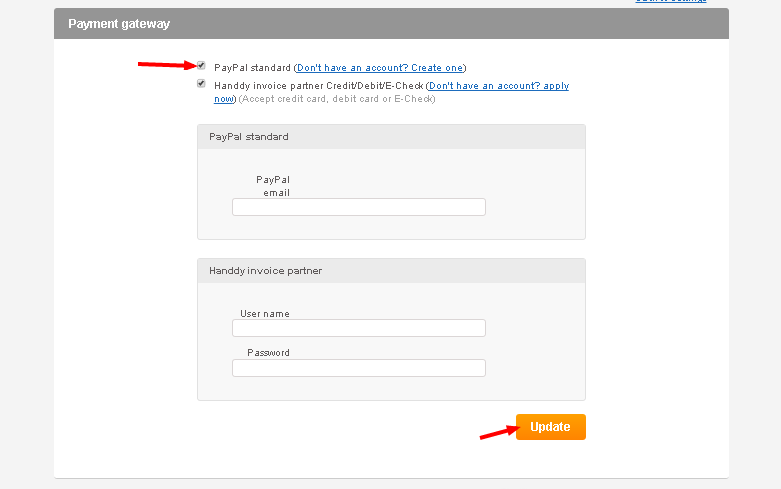Click the PayPal standard section header

click(x=391, y=137)
